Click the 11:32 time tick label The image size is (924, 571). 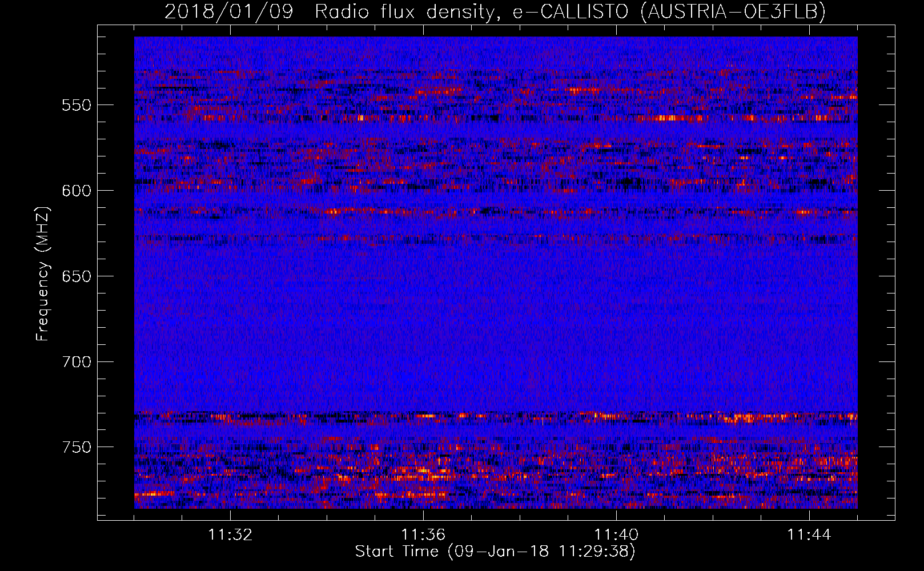pos(230,535)
